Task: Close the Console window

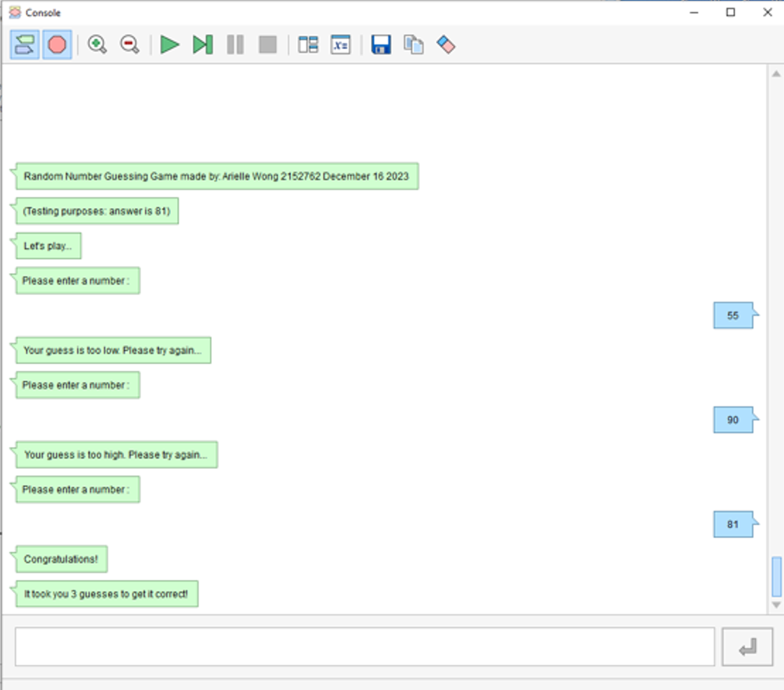Action: click(x=768, y=13)
